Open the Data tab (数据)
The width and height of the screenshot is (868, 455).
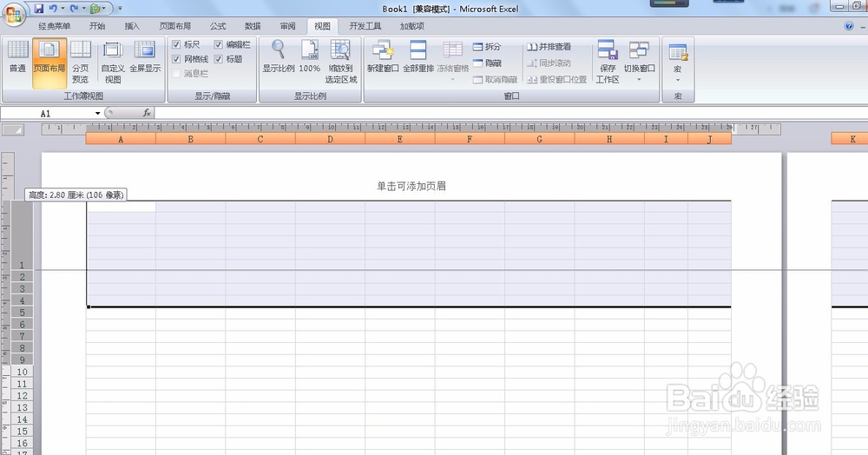click(253, 26)
